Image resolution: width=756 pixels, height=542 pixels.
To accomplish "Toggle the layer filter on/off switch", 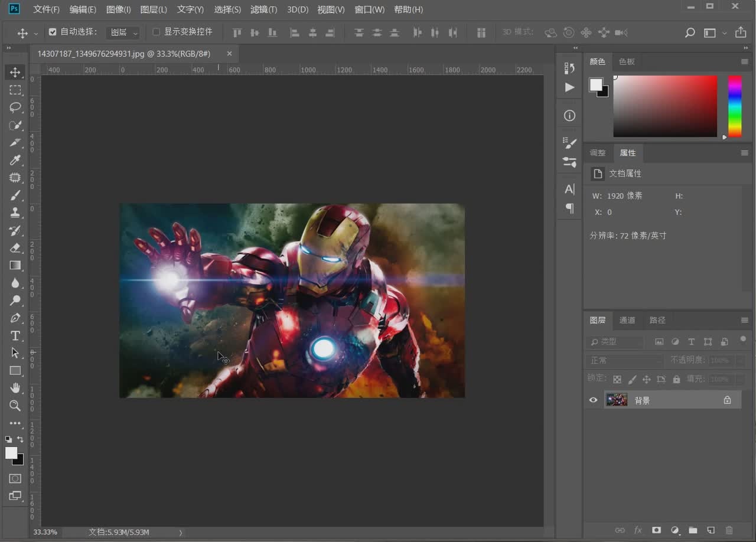I will (743, 339).
